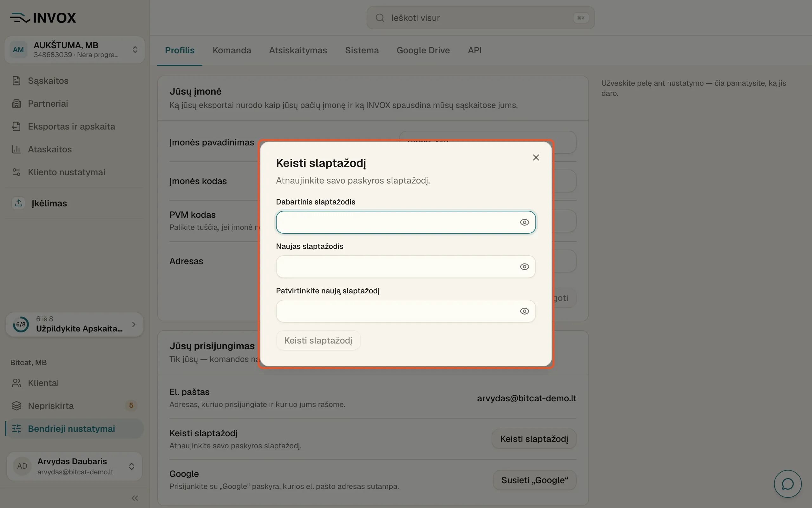The image size is (812, 508).
Task: Click Keisti slaptažodį in the dialog
Action: pyautogui.click(x=318, y=340)
